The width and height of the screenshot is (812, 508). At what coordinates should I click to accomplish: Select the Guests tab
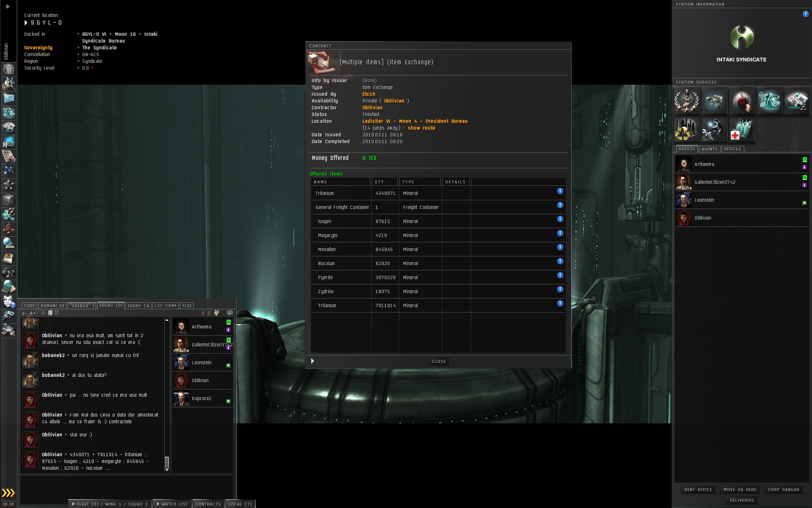(686, 149)
